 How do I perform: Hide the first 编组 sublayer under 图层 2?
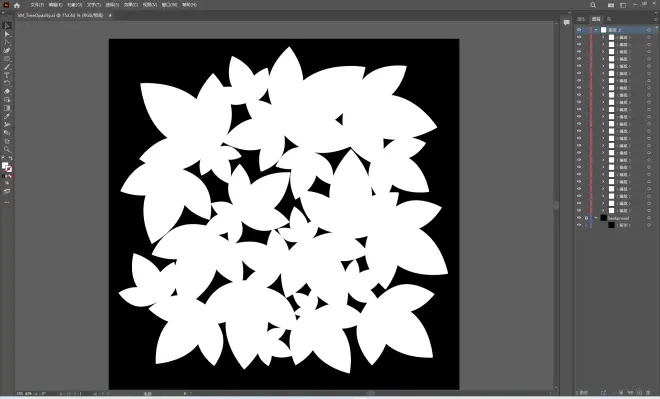pyautogui.click(x=579, y=37)
